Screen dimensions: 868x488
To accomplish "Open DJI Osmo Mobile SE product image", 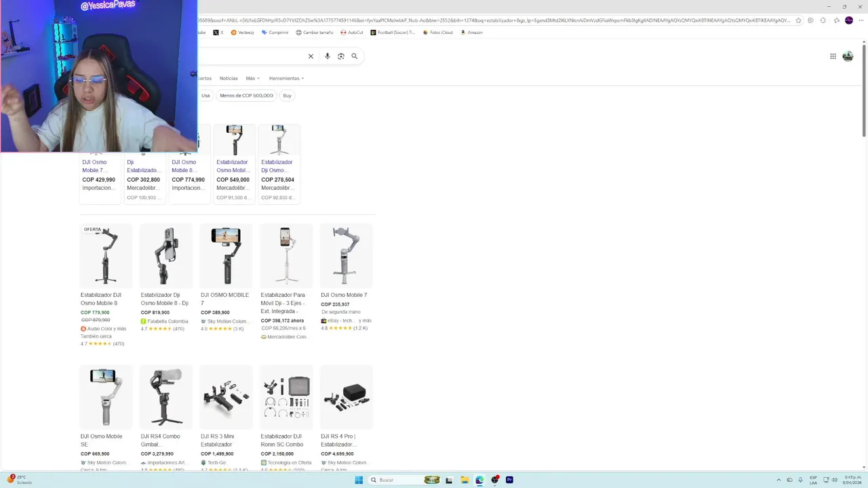I will (106, 397).
